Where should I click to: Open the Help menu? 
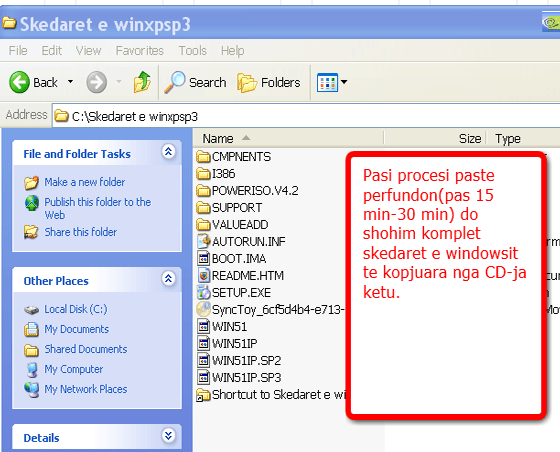[232, 50]
